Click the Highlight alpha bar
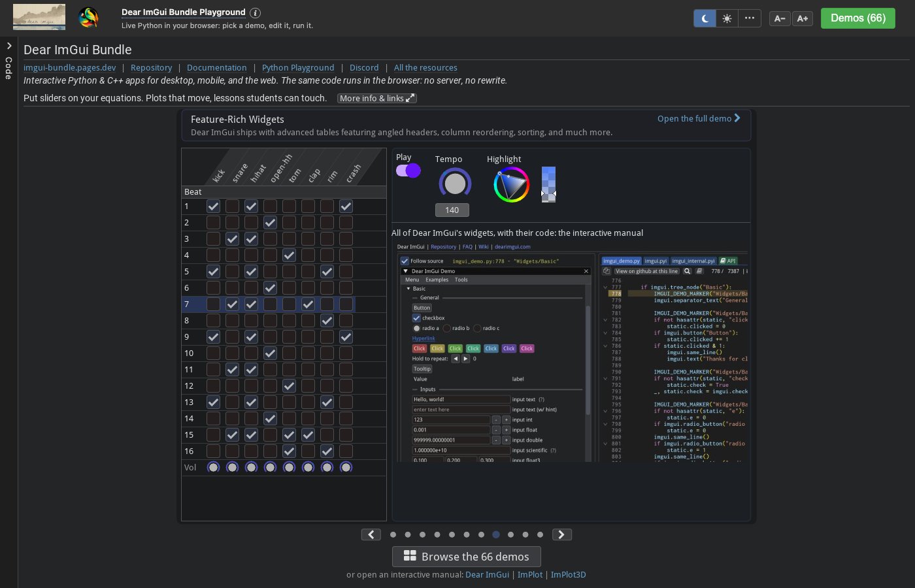 pyautogui.click(x=548, y=185)
